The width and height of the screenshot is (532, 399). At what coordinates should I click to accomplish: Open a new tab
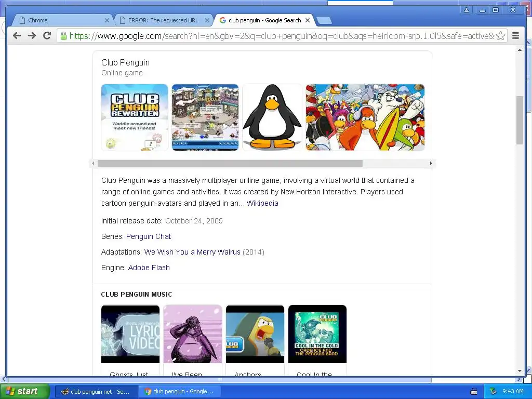click(324, 21)
